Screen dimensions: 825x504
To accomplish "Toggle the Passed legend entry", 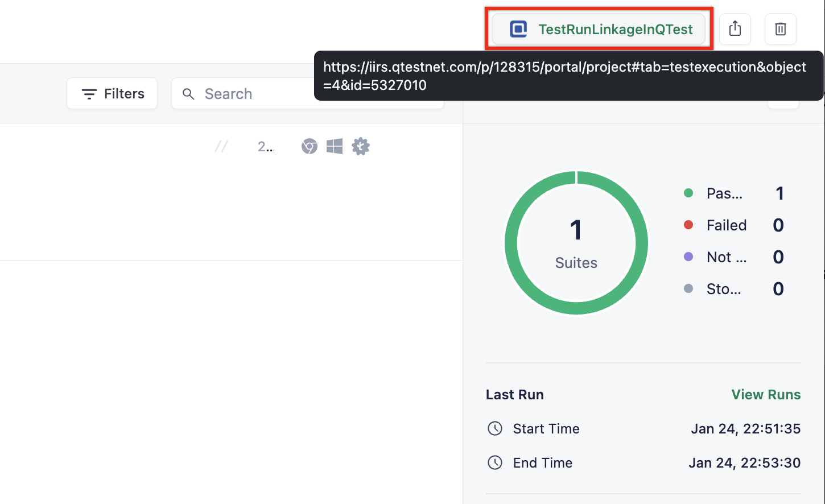I will [x=725, y=193].
